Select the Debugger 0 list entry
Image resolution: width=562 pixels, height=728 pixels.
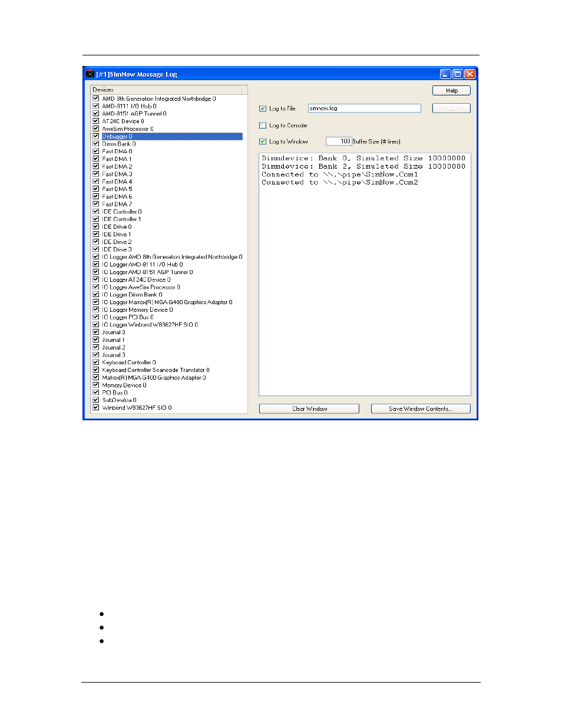[x=117, y=136]
